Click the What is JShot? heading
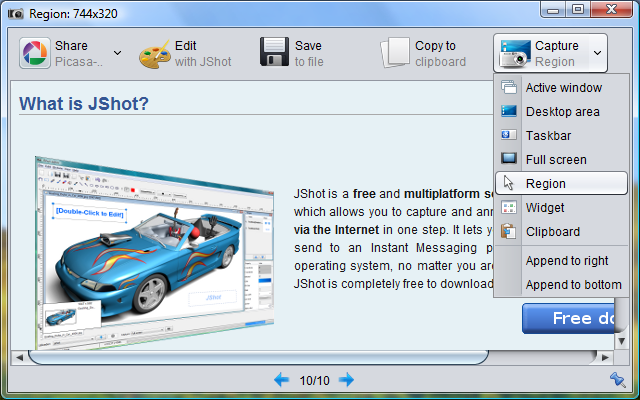Image resolution: width=640 pixels, height=400 pixels. tap(84, 104)
